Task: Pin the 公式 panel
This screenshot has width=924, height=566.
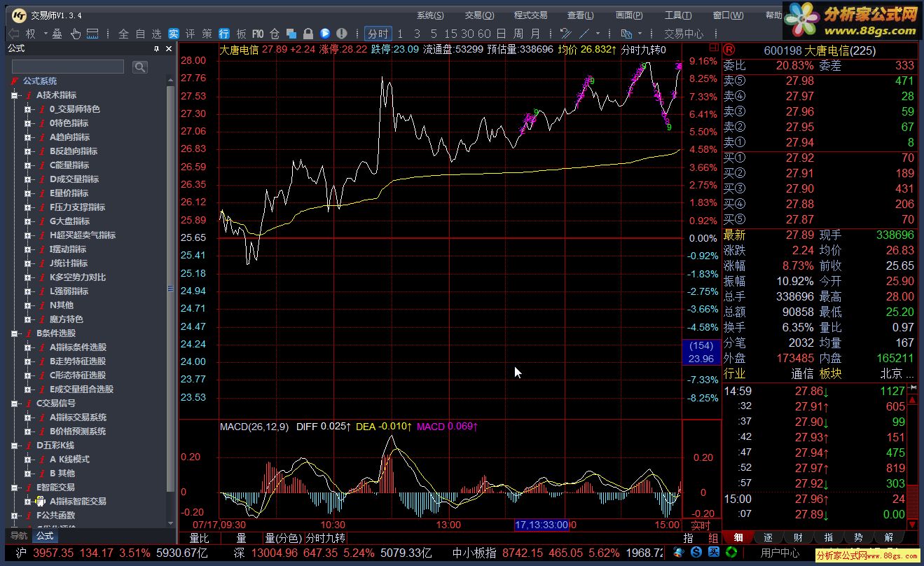Action: point(157,48)
